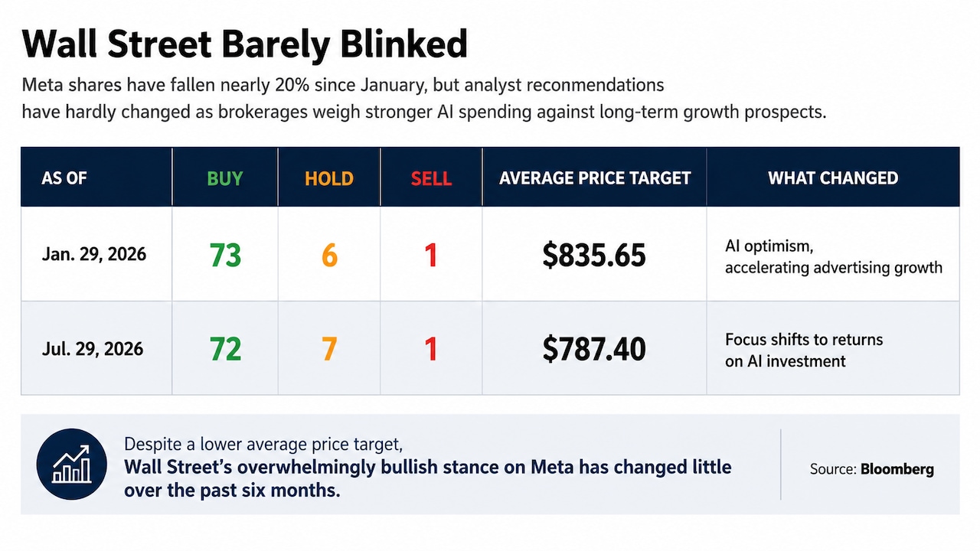
Task: Click the orange 7 hold value
Action: click(x=329, y=349)
